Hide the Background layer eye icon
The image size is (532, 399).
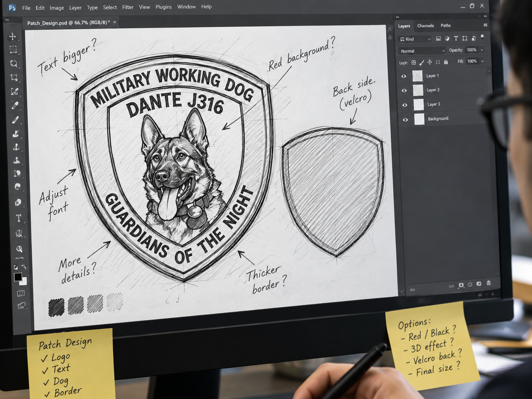click(x=405, y=120)
